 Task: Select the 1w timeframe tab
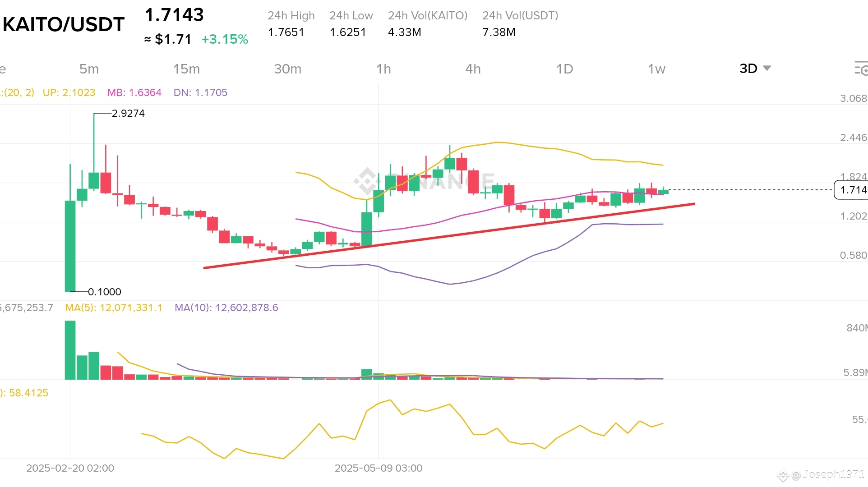[x=656, y=69]
